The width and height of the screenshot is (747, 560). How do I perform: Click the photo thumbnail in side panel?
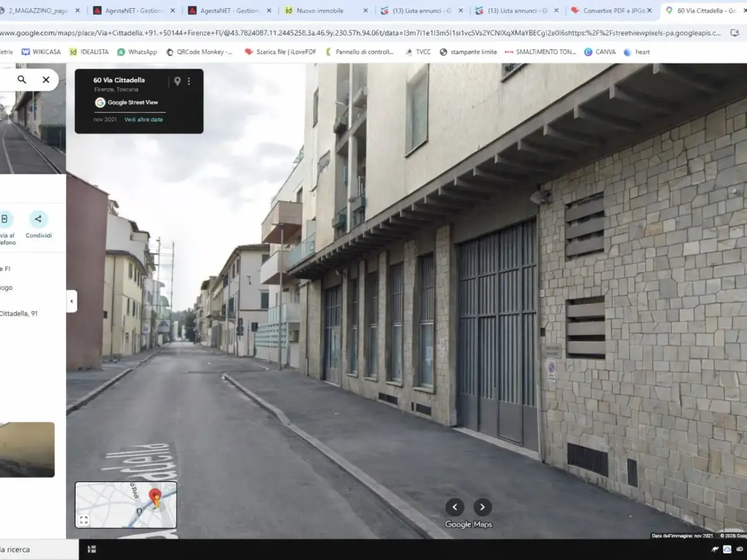[27, 450]
